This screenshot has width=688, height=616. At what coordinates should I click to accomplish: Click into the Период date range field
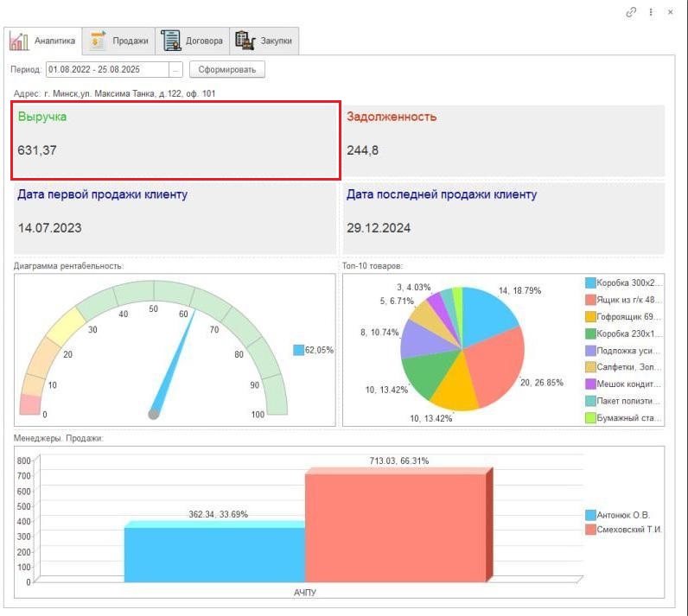(x=106, y=69)
